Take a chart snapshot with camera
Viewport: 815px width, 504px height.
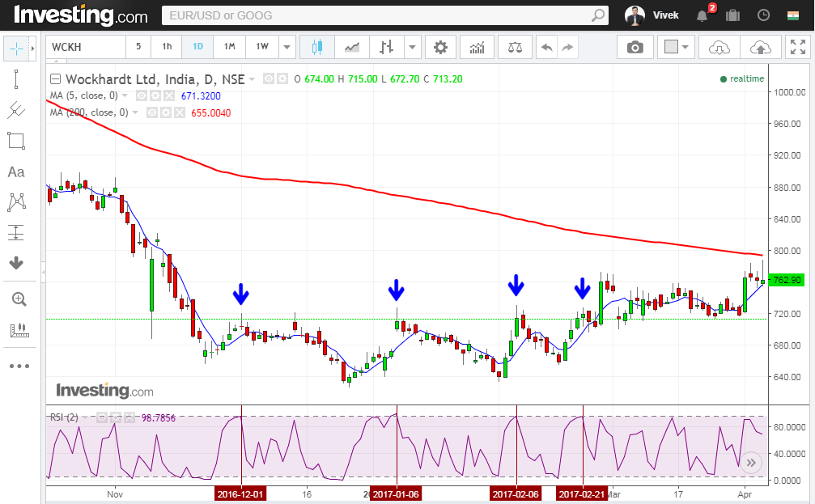(635, 48)
